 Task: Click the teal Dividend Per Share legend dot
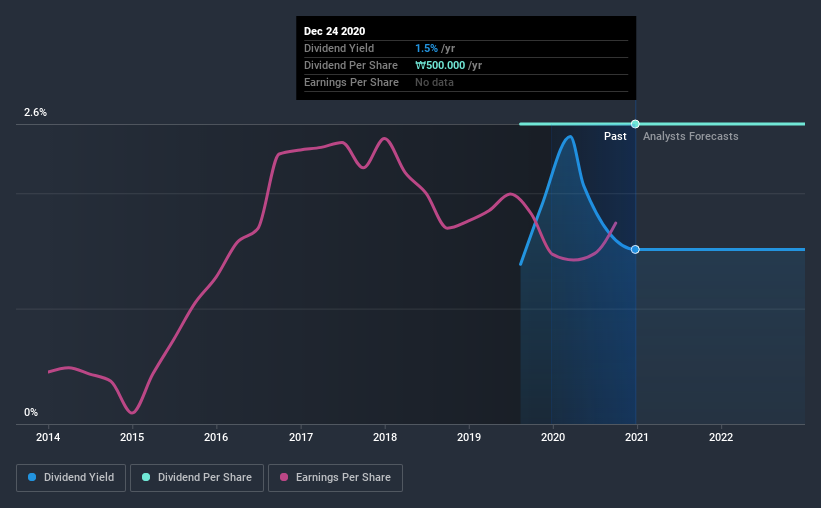coord(146,477)
